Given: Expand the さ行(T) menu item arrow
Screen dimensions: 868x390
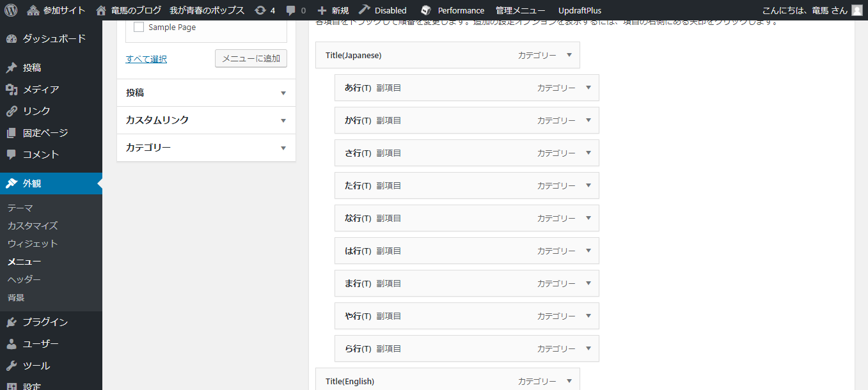Looking at the screenshot, I should (588, 153).
